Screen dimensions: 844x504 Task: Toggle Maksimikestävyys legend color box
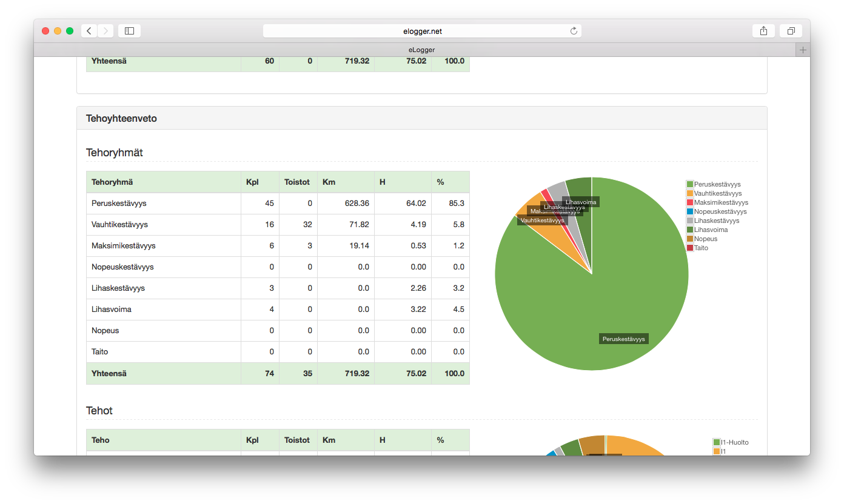pos(689,202)
